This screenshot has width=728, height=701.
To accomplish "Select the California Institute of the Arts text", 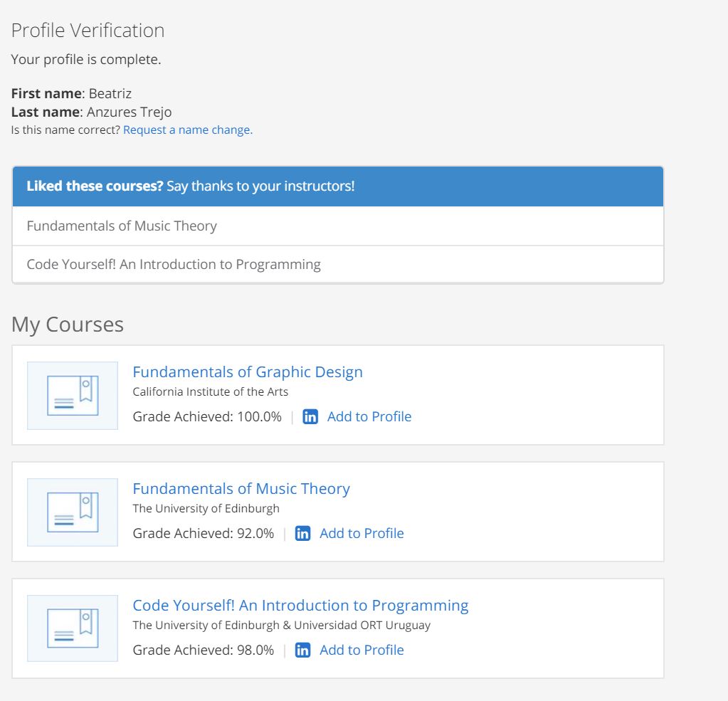I will [x=211, y=392].
